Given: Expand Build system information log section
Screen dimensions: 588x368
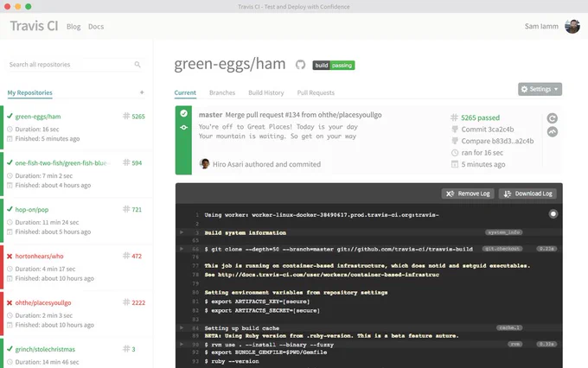Looking at the screenshot, I should pos(182,232).
